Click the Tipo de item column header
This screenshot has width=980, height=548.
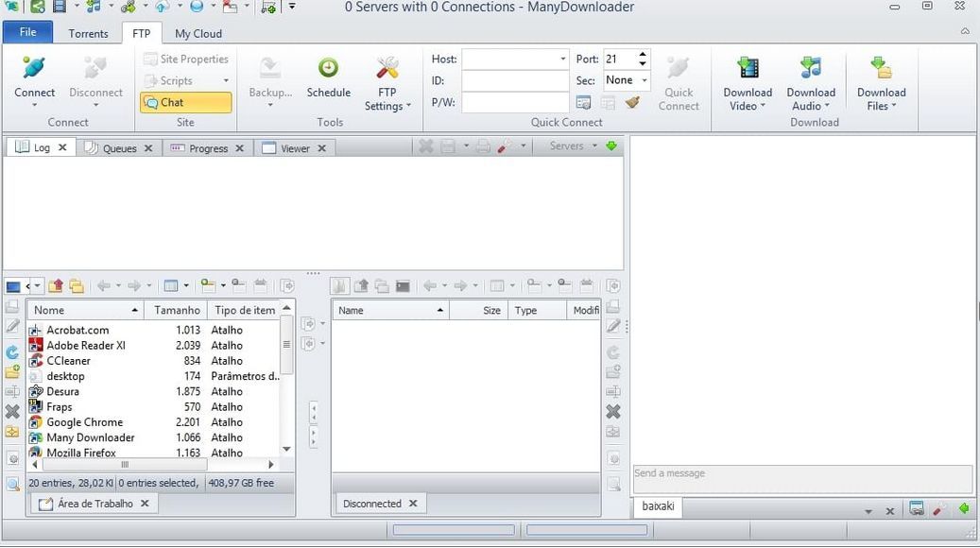point(243,310)
